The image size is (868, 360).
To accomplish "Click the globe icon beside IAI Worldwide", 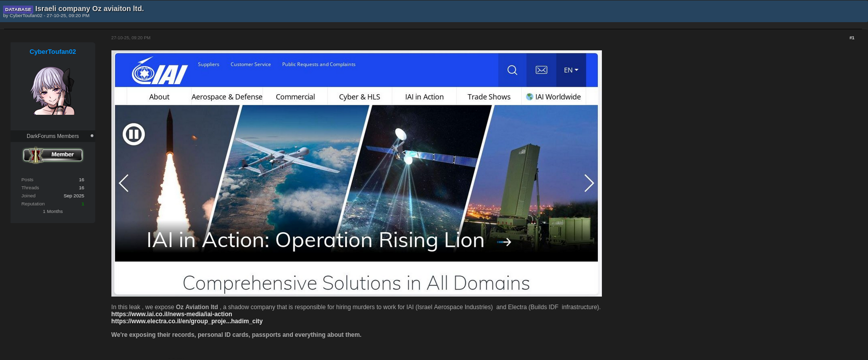I will pos(529,97).
